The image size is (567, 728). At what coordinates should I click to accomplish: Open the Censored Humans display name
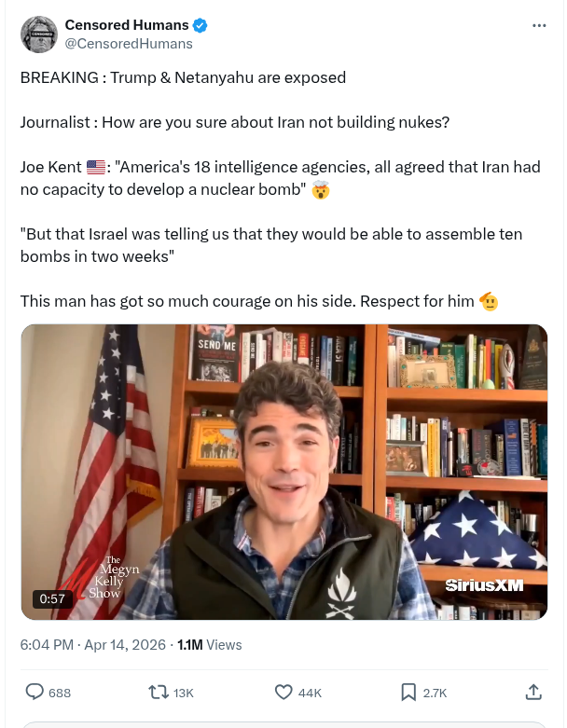[x=127, y=25]
